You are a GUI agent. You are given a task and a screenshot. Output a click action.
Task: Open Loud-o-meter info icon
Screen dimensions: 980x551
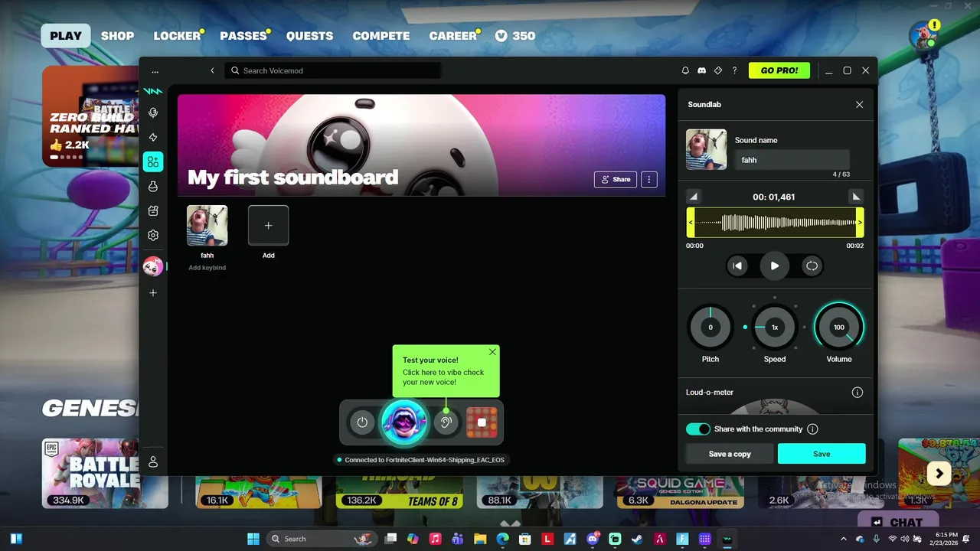(857, 393)
